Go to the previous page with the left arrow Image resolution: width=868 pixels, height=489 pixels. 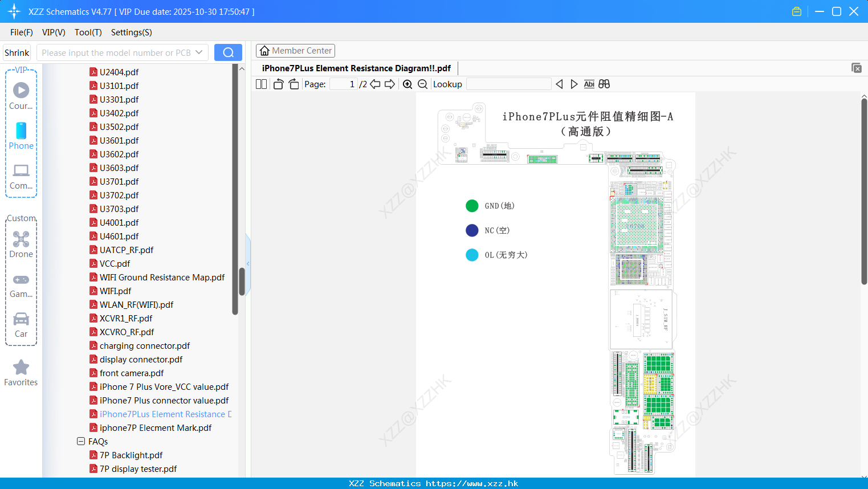point(375,84)
